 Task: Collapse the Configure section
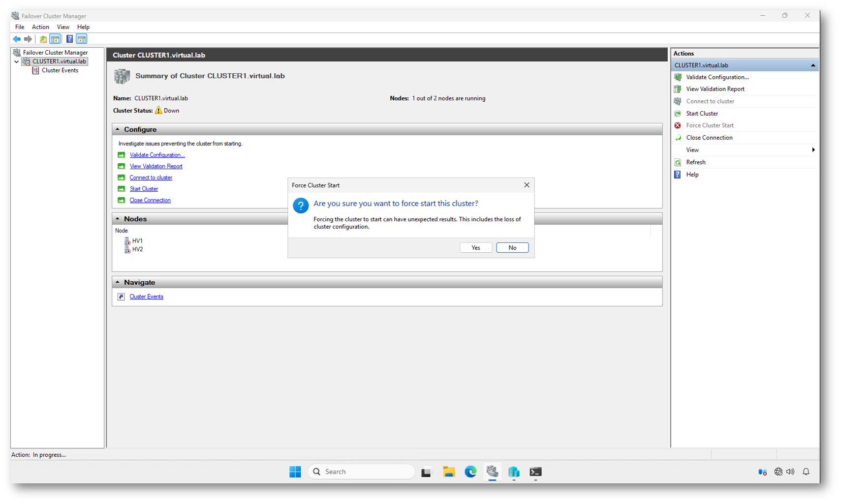(118, 129)
